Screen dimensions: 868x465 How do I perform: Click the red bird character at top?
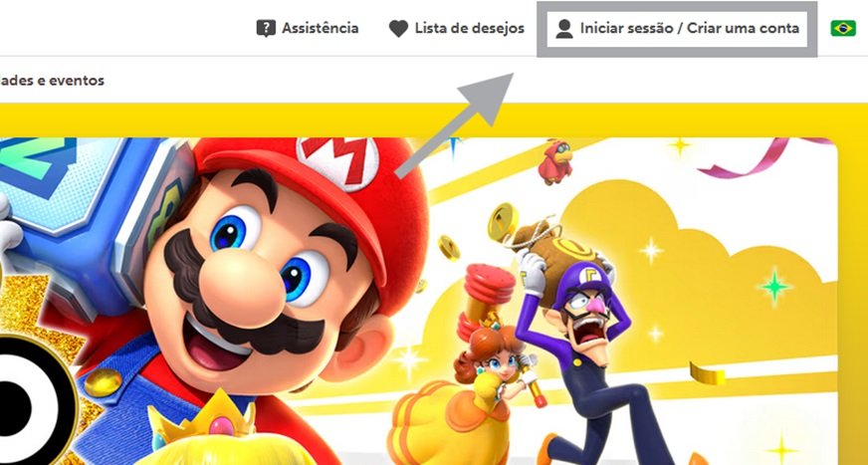555,161
